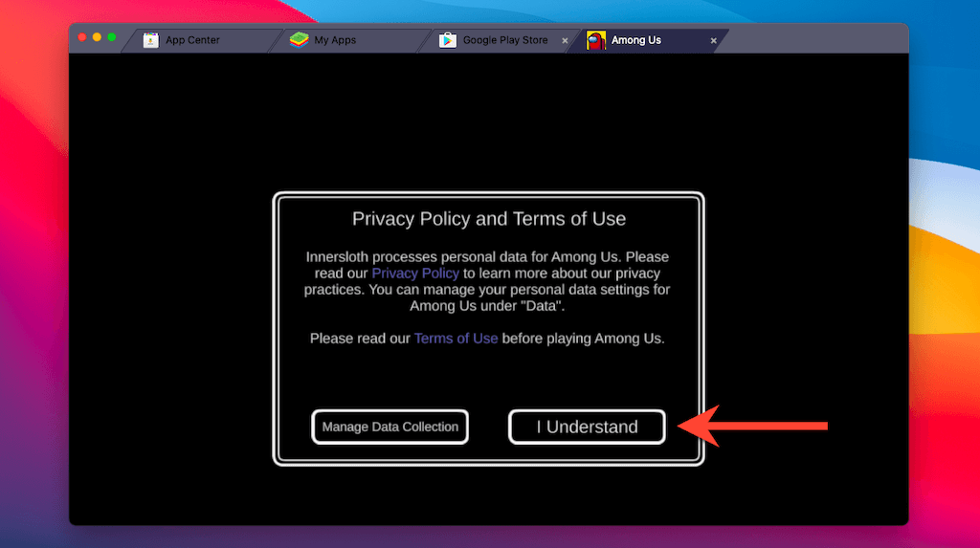Click the Google Play Store tab icon
The height and width of the screenshot is (548, 980).
coord(448,40)
